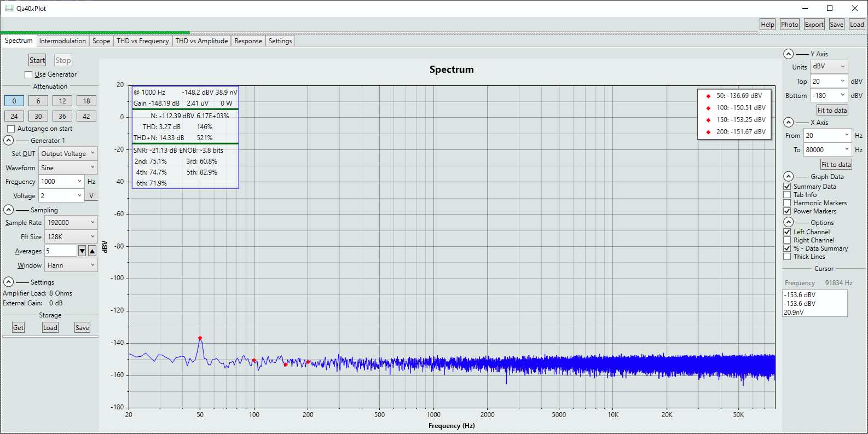Select 6 dB attenuation
This screenshot has width=868, height=434.
tap(38, 101)
